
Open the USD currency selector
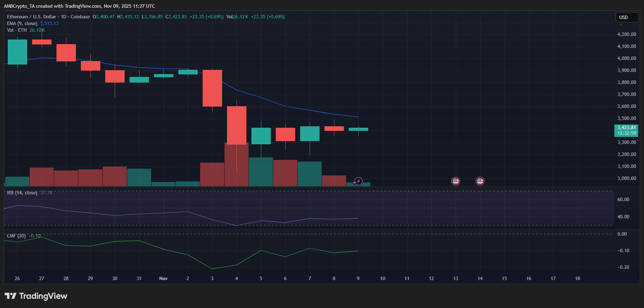pyautogui.click(x=626, y=17)
